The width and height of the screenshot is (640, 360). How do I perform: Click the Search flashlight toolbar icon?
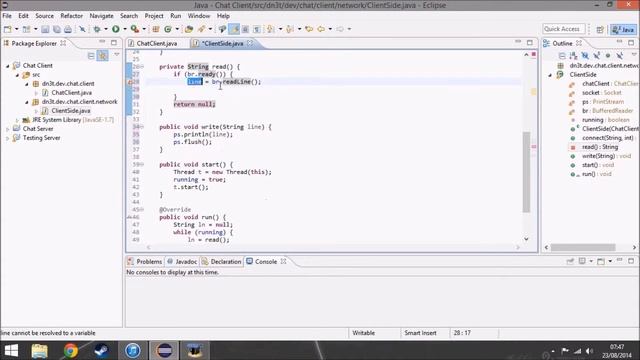pos(201,29)
